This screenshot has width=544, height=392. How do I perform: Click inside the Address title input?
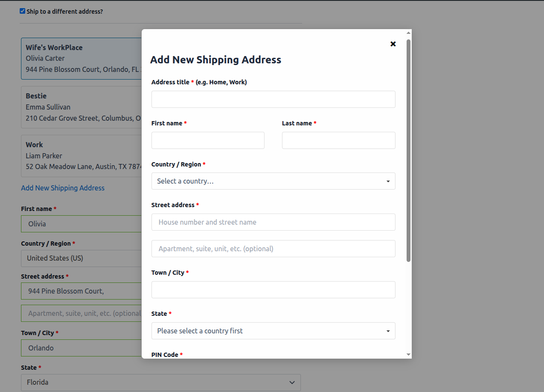(x=273, y=99)
